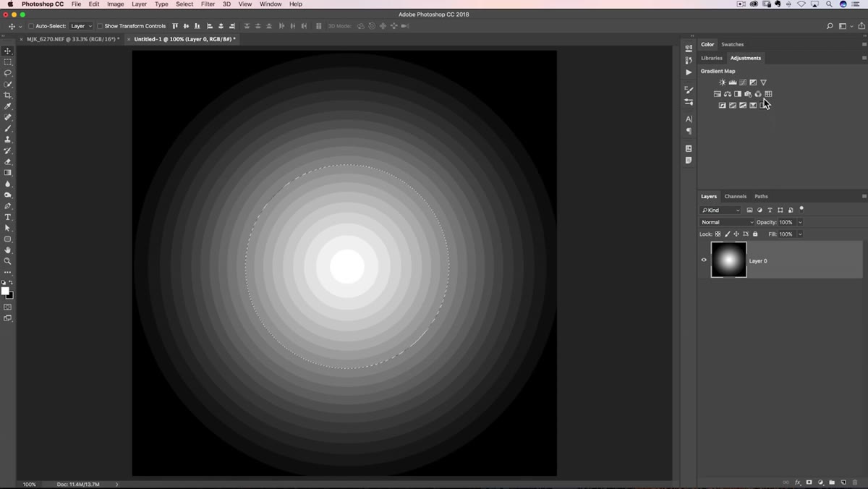Open the Layers panel options menu
The height and width of the screenshot is (489, 868).
(864, 196)
